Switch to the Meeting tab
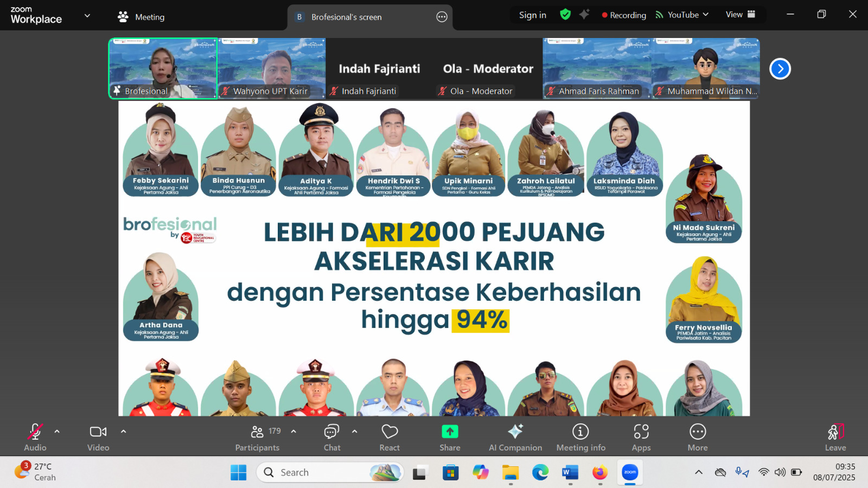 click(x=141, y=17)
